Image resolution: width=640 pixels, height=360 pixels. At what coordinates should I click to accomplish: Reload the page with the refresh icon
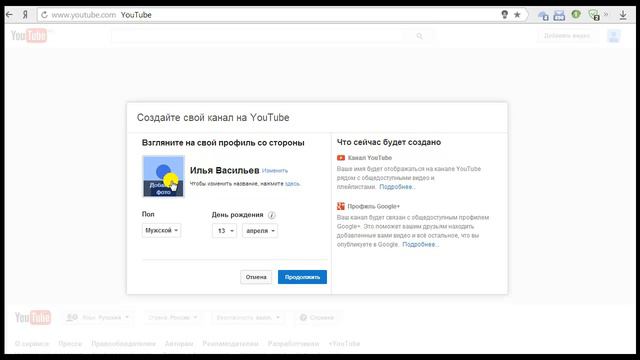(44, 15)
